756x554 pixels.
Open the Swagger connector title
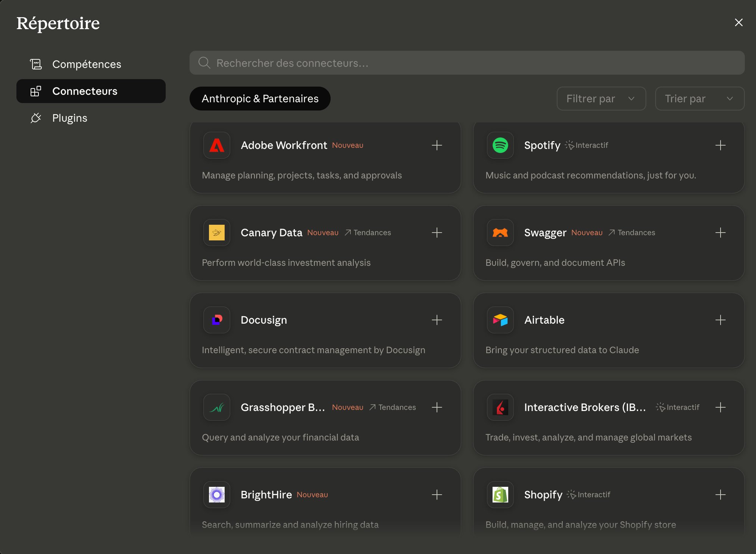pyautogui.click(x=545, y=233)
